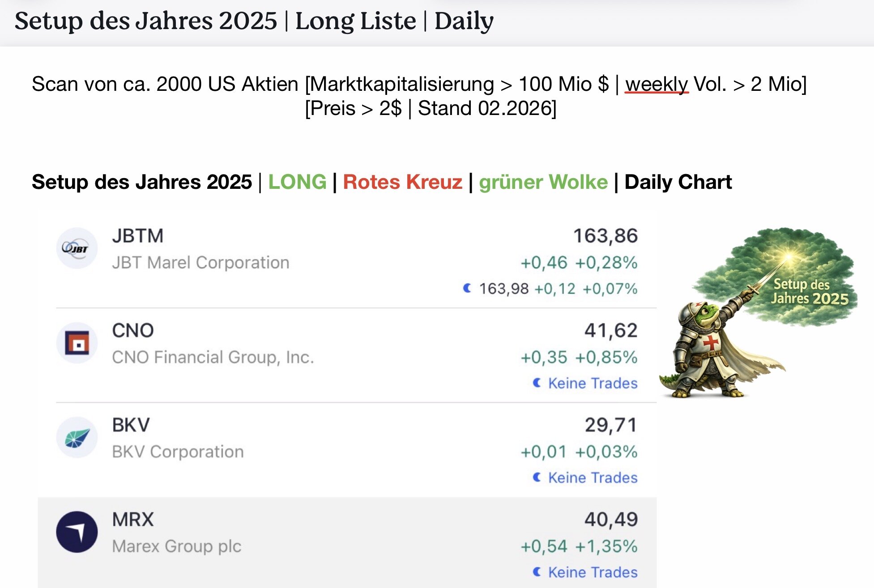Choose the BKV ticker symbol
This screenshot has height=588, width=874.
pos(131,425)
